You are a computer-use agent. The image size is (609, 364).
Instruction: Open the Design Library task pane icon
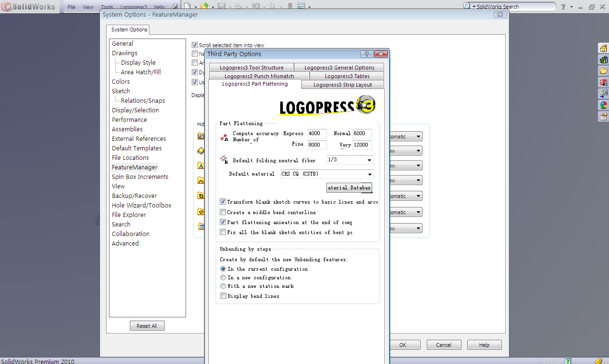[x=603, y=59]
